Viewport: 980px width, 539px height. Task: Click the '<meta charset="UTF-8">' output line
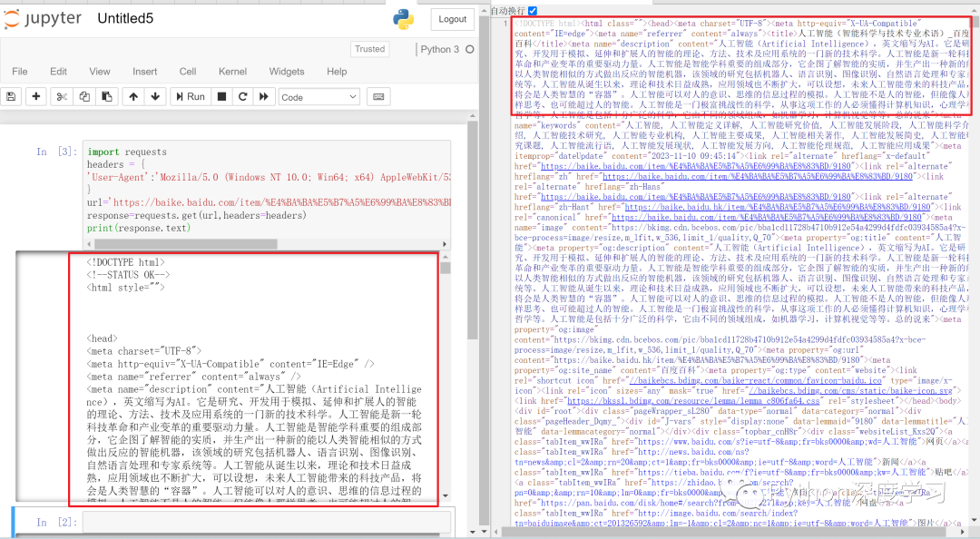click(x=144, y=351)
